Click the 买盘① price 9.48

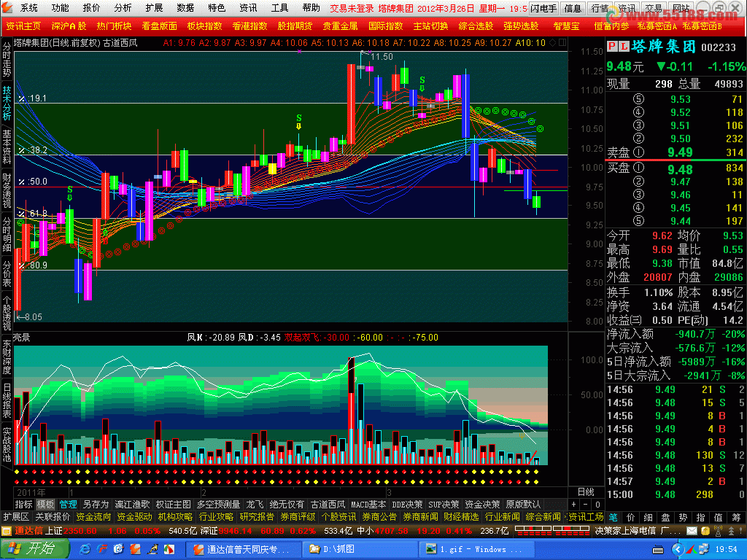coord(681,169)
